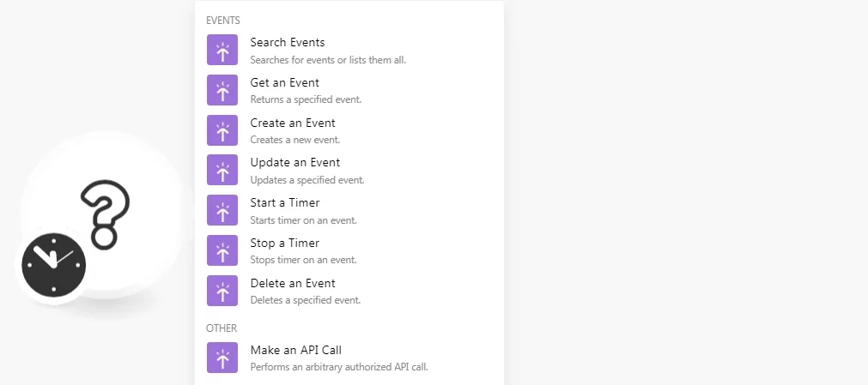Open the clock scheduling icon on module
Viewport: 868px width, 385px height.
(54, 265)
